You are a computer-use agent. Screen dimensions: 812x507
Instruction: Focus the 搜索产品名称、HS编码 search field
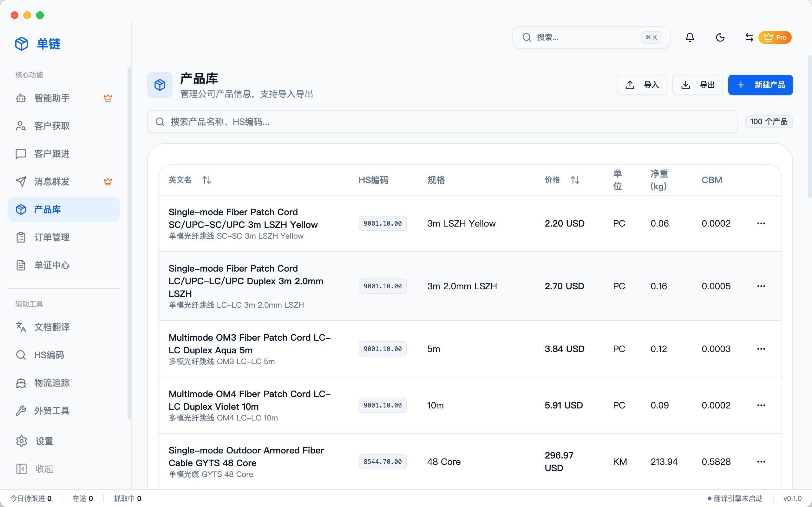[442, 122]
